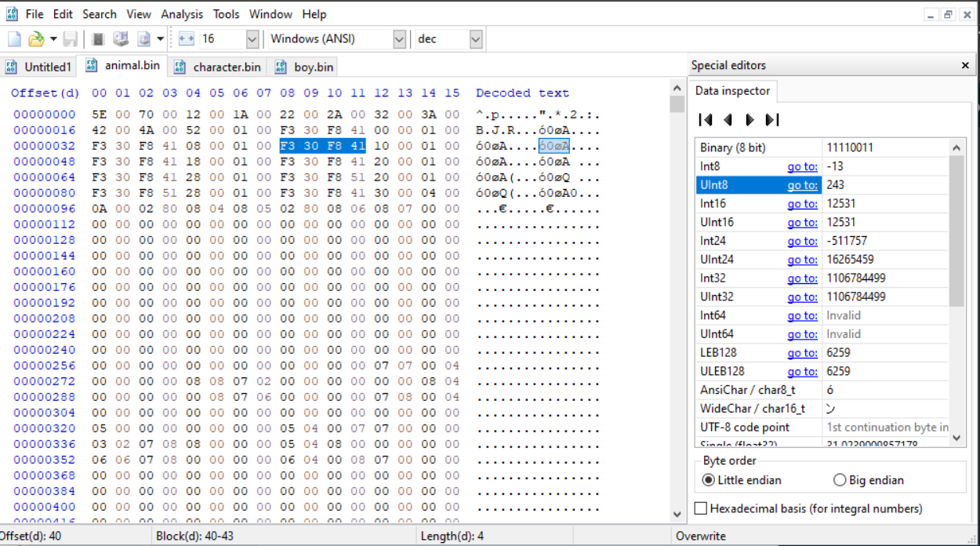Click the Length(d): 4 status entry
The image size is (980, 546).
[452, 537]
